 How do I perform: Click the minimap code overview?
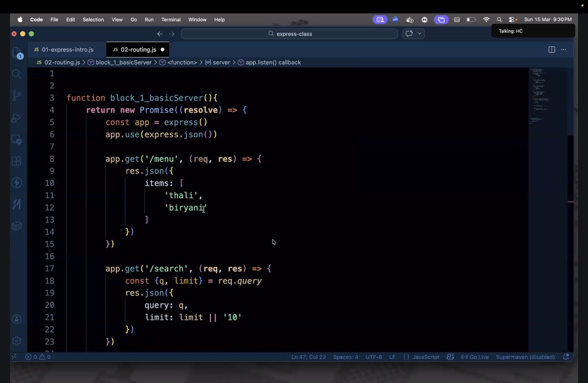pos(539,96)
